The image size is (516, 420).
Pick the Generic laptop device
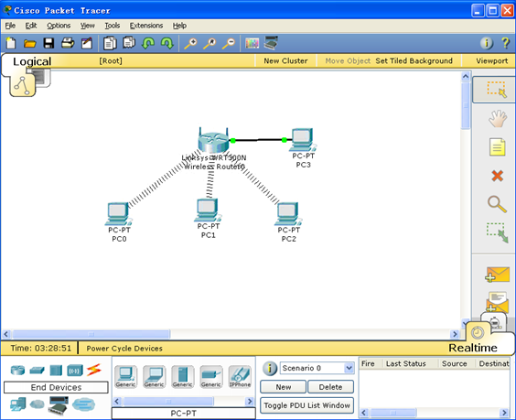pos(154,377)
